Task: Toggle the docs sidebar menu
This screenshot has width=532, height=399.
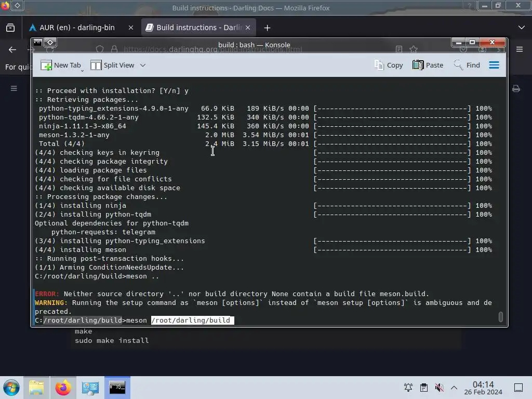Action: pyautogui.click(x=14, y=88)
